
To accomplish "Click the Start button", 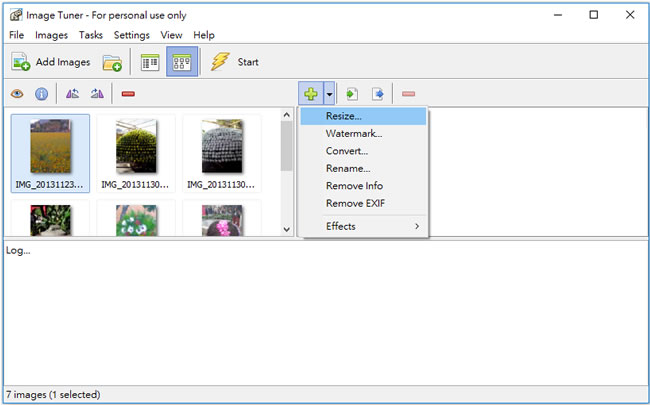I will (x=235, y=63).
